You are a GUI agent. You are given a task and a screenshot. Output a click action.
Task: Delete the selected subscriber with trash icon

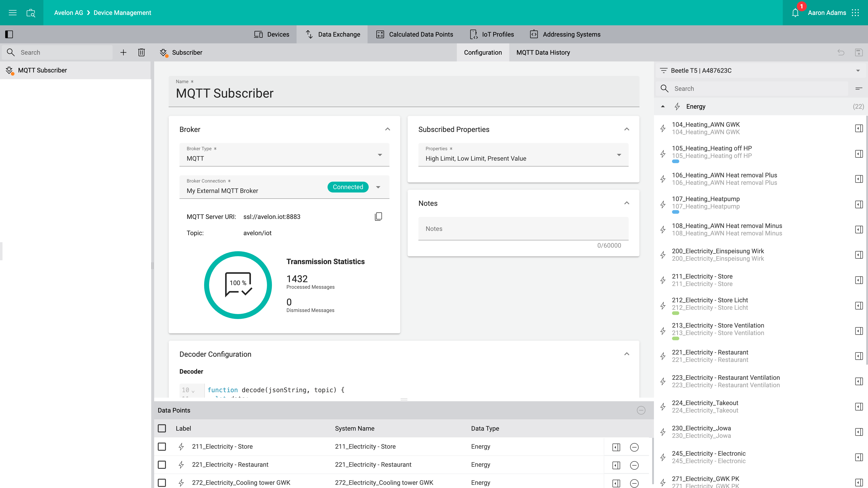[142, 53]
